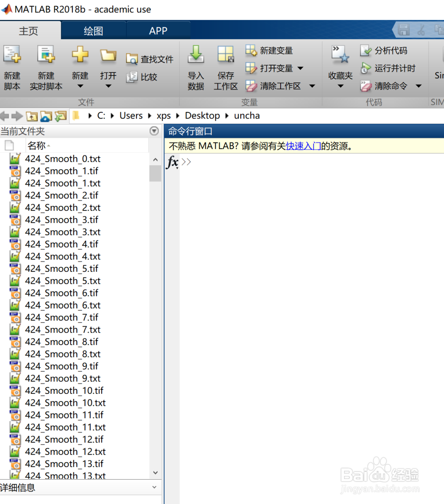Viewport: 444px width, 504px height.
Task: Click the up one level folder icon
Action: [32, 116]
